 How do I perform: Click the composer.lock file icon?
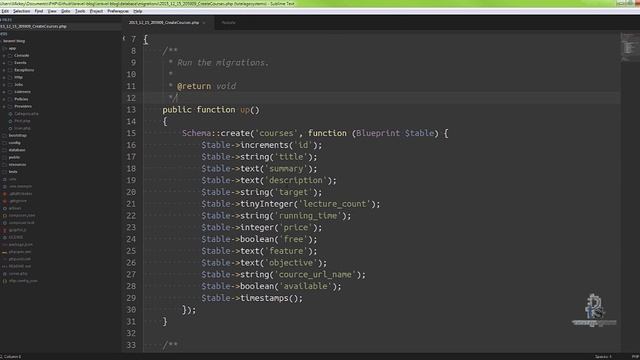click(x=5, y=223)
